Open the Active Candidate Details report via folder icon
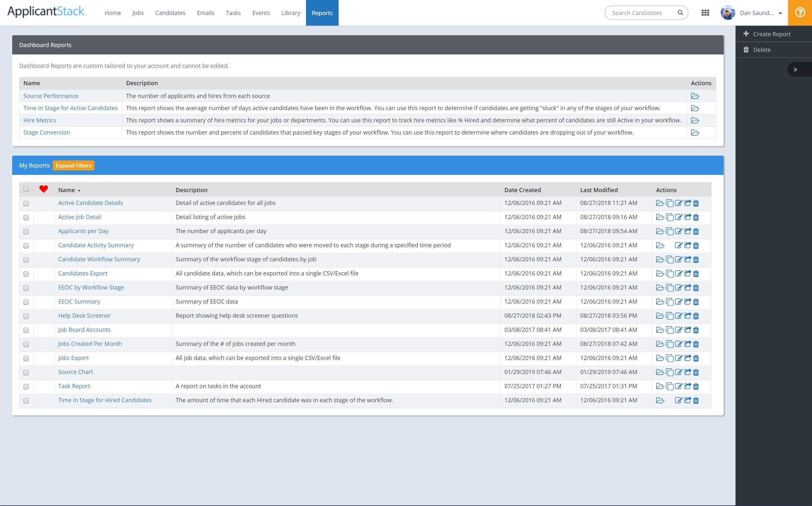Image resolution: width=812 pixels, height=506 pixels. click(x=661, y=203)
